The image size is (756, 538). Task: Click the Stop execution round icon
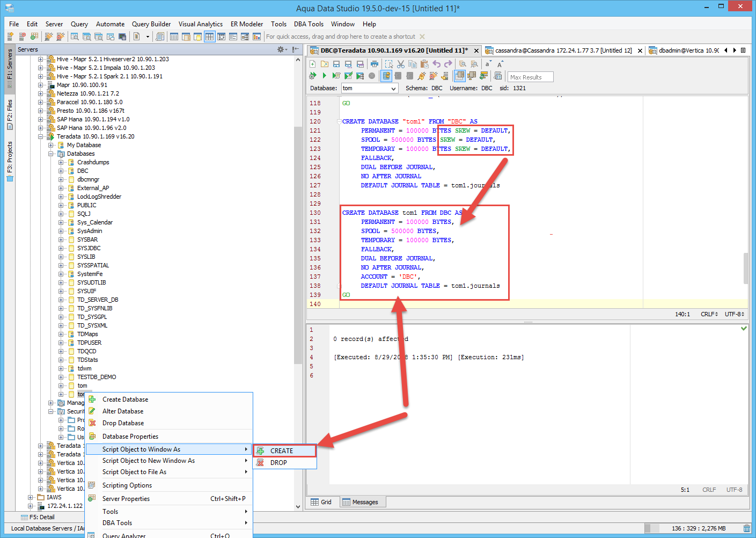(372, 76)
